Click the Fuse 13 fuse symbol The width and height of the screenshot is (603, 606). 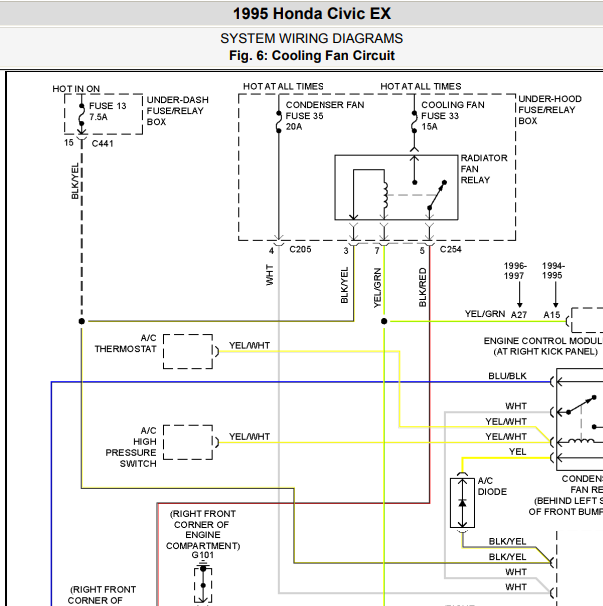pyautogui.click(x=82, y=115)
